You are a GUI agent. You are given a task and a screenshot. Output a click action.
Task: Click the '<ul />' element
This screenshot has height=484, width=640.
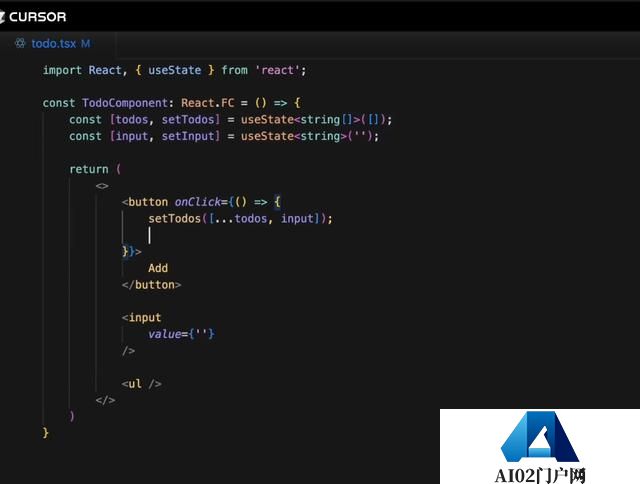pyautogui.click(x=141, y=384)
